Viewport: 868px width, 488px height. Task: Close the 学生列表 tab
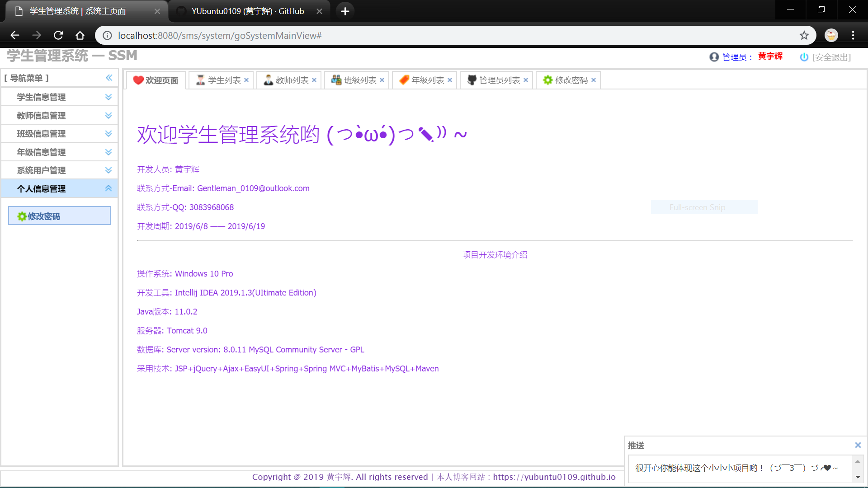coord(246,80)
